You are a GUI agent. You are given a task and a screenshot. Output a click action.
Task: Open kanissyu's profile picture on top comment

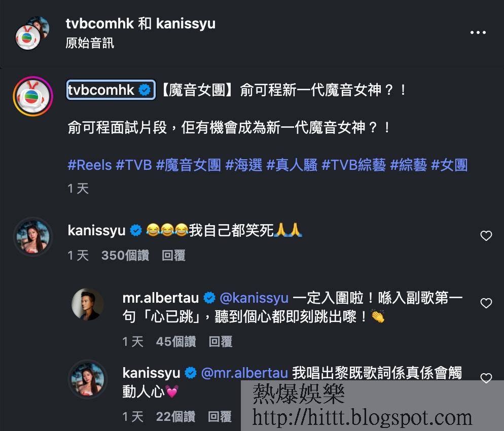[x=33, y=237]
